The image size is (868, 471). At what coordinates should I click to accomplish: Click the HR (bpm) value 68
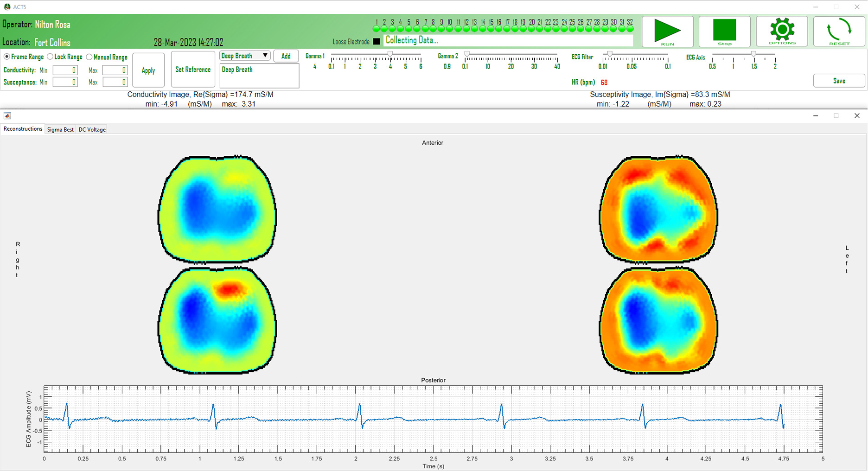click(x=604, y=83)
